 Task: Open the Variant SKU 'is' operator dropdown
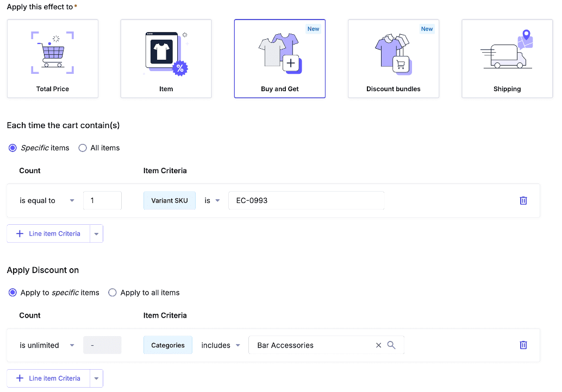[x=212, y=200]
